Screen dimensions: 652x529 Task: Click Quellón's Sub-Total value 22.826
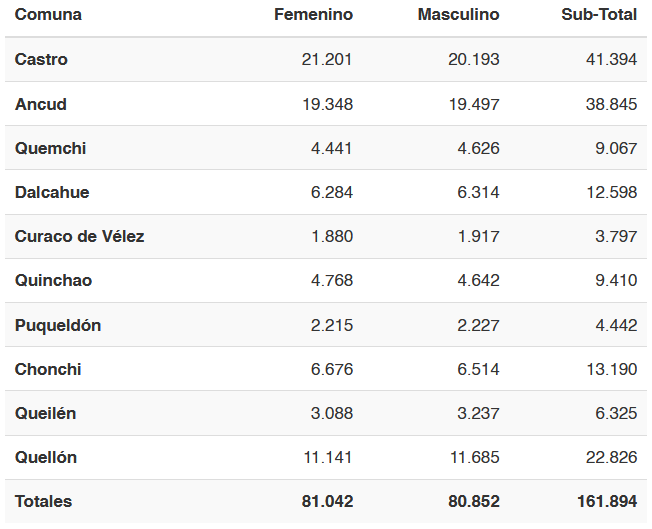point(611,457)
